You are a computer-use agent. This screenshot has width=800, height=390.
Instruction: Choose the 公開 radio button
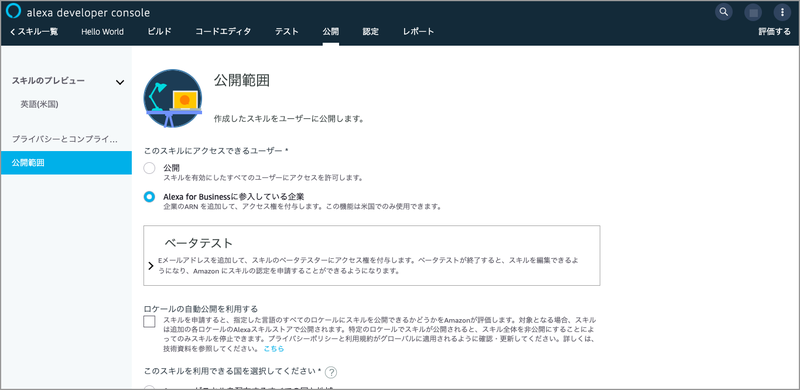149,168
